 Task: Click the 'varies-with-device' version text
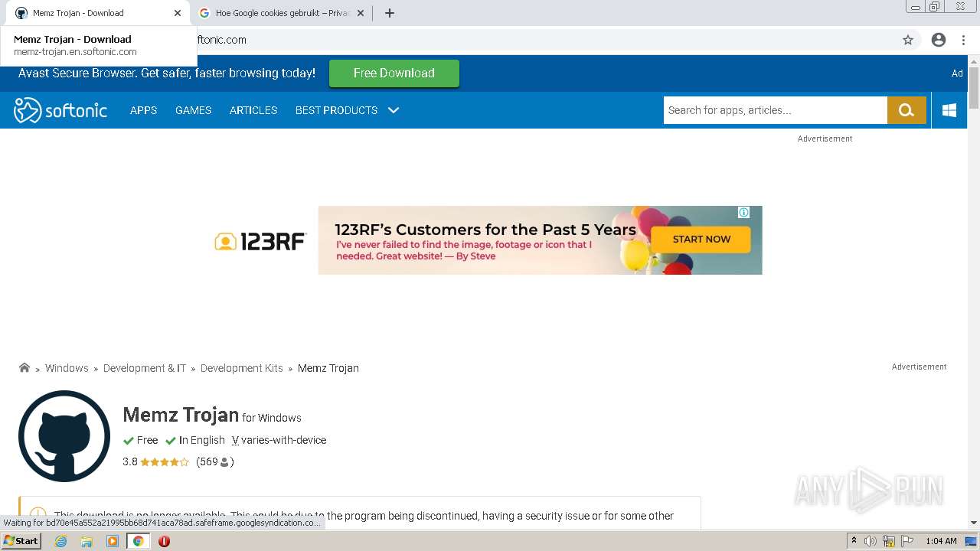pos(283,440)
